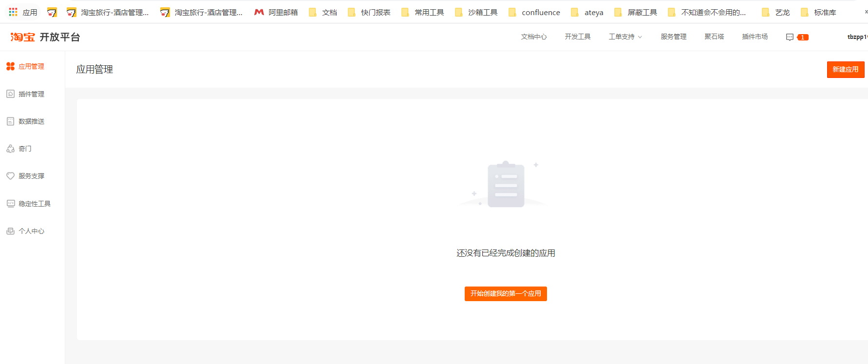This screenshot has width=868, height=364.
Task: Open the 不知道会不会用的... bookmark folder
Action: click(707, 12)
